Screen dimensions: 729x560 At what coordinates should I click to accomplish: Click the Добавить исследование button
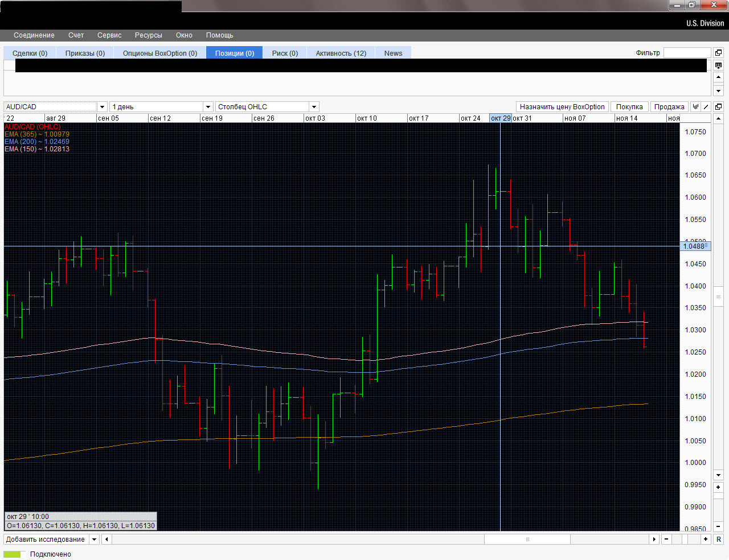tap(46, 539)
